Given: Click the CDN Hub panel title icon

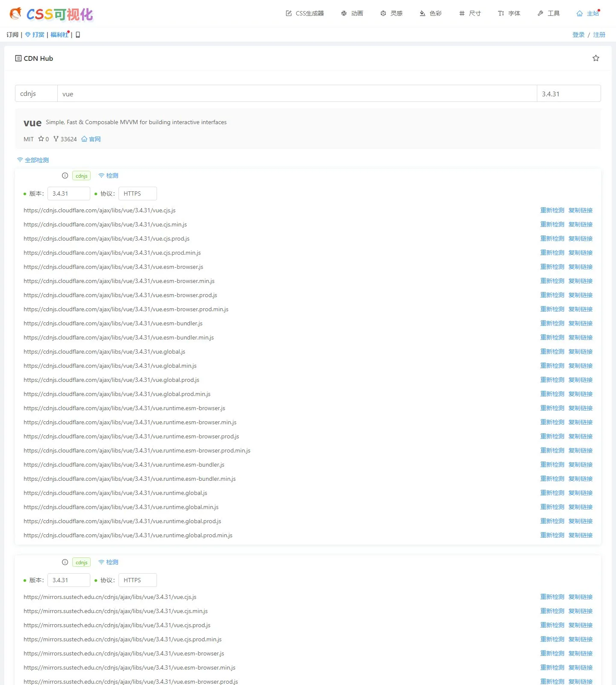Looking at the screenshot, I should coord(18,58).
